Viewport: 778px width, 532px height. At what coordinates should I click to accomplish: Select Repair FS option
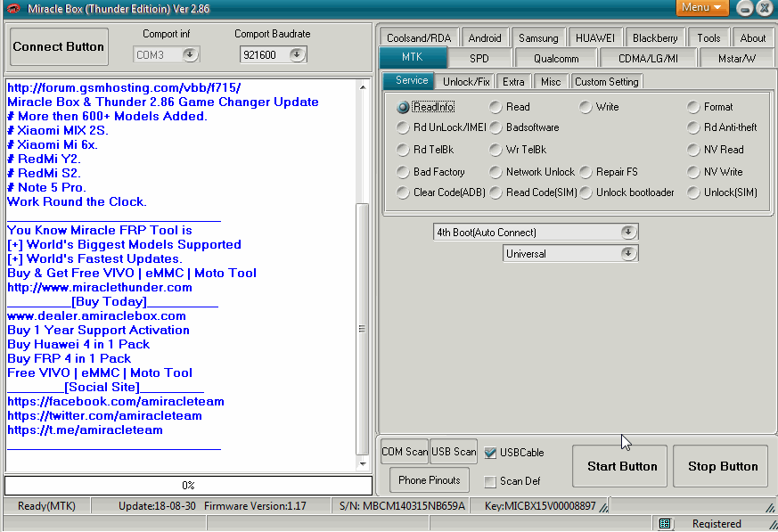pos(586,172)
